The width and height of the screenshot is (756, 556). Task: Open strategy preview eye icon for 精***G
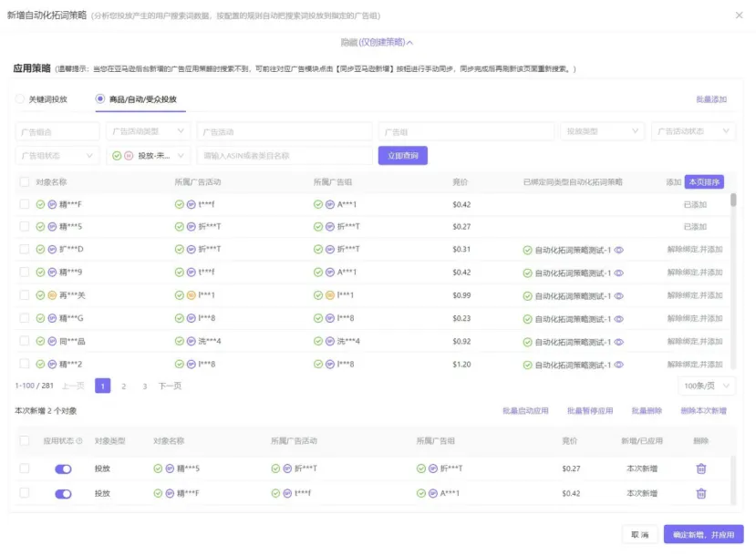click(x=619, y=319)
